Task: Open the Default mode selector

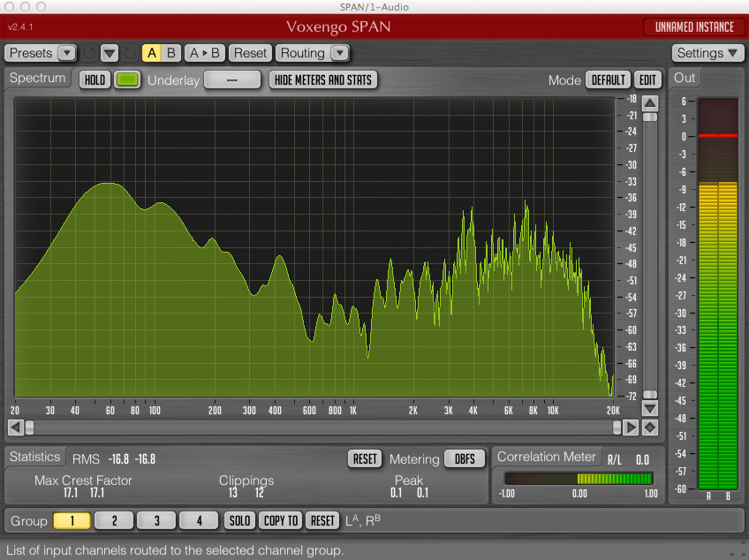Action: click(608, 79)
